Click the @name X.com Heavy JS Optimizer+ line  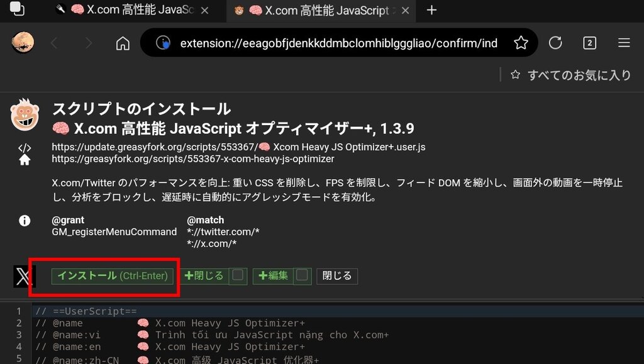pos(170,323)
